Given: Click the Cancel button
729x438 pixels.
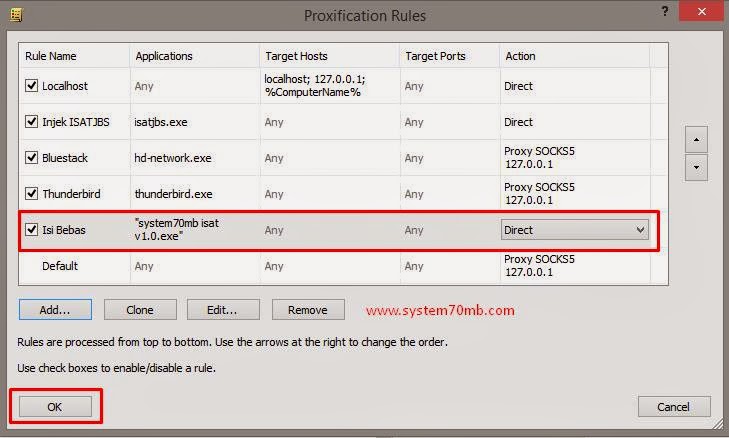Looking at the screenshot, I should click(674, 407).
